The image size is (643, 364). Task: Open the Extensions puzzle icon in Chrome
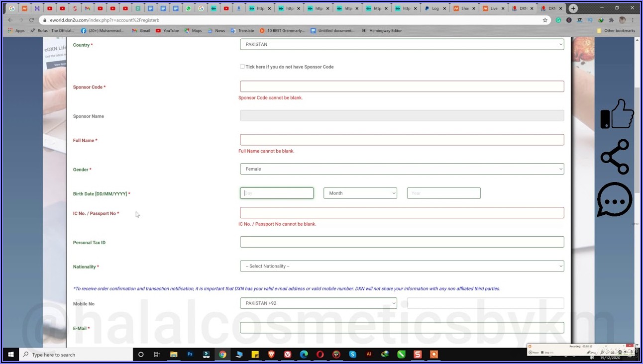click(611, 20)
